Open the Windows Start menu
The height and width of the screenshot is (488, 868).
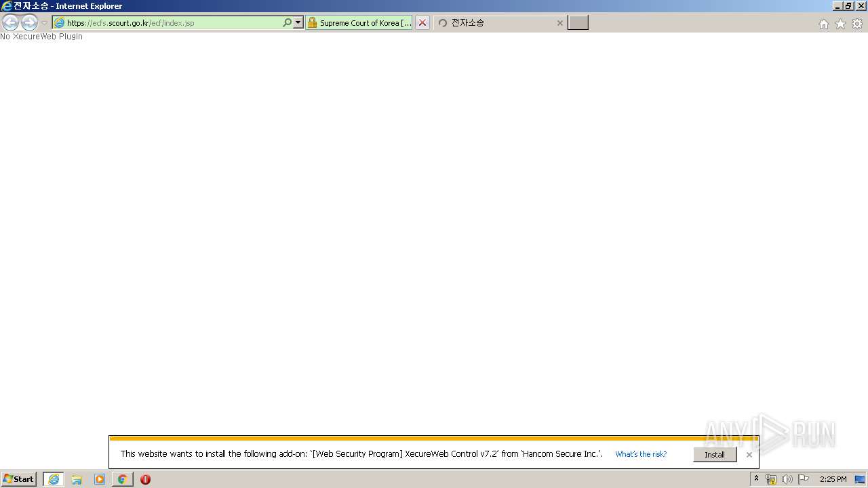point(19,479)
